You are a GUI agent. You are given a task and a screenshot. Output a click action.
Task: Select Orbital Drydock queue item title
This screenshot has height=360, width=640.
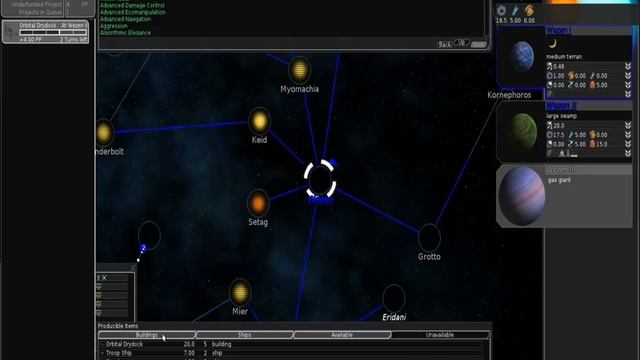click(x=38, y=25)
